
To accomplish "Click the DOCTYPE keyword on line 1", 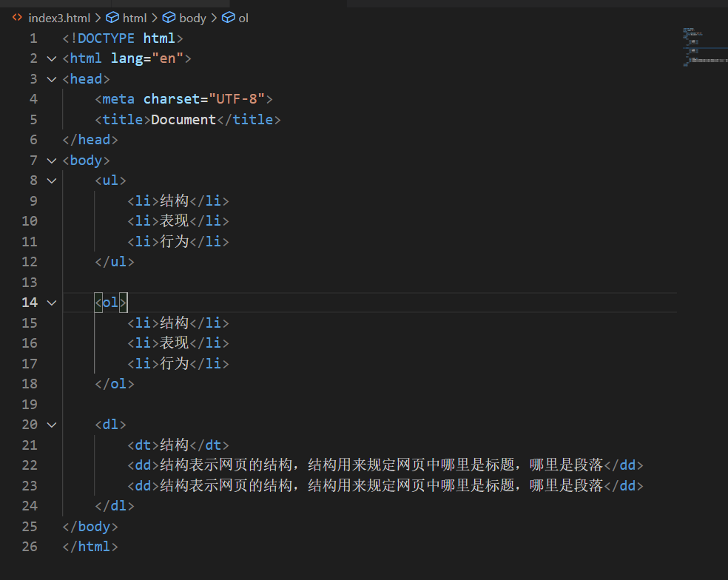I will (106, 38).
